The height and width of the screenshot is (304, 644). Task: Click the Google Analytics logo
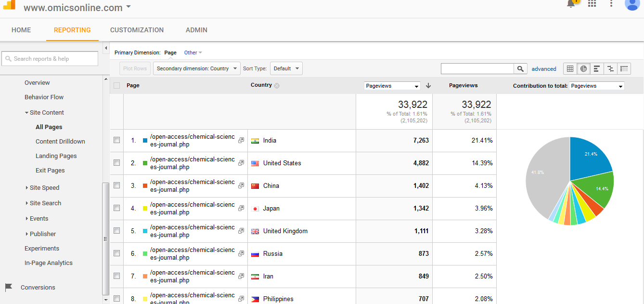point(10,5)
